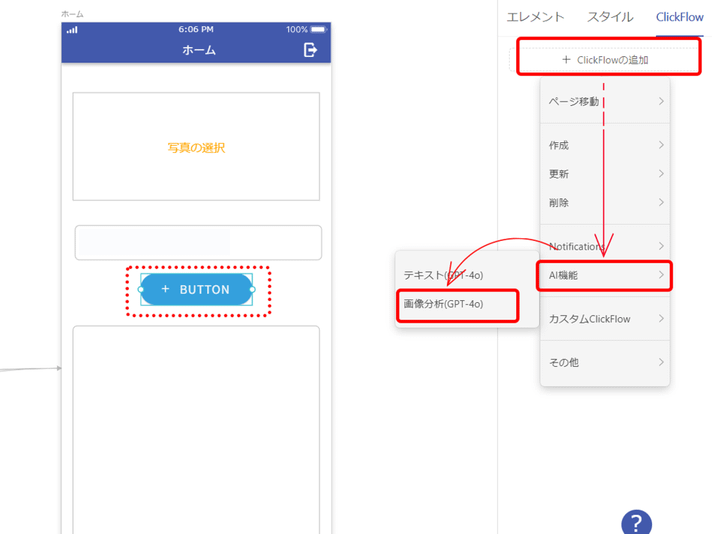
Task: Open the AI機能 submenu
Action: [x=604, y=275]
